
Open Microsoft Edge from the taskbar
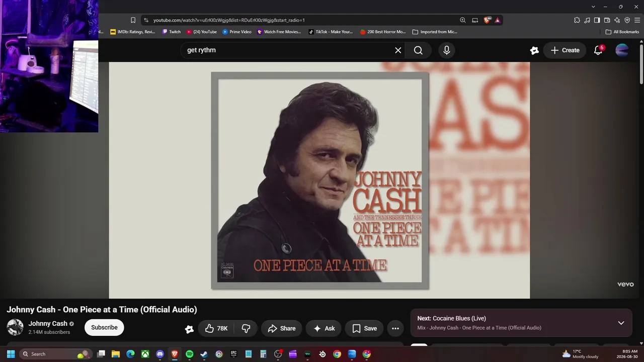tap(130, 354)
